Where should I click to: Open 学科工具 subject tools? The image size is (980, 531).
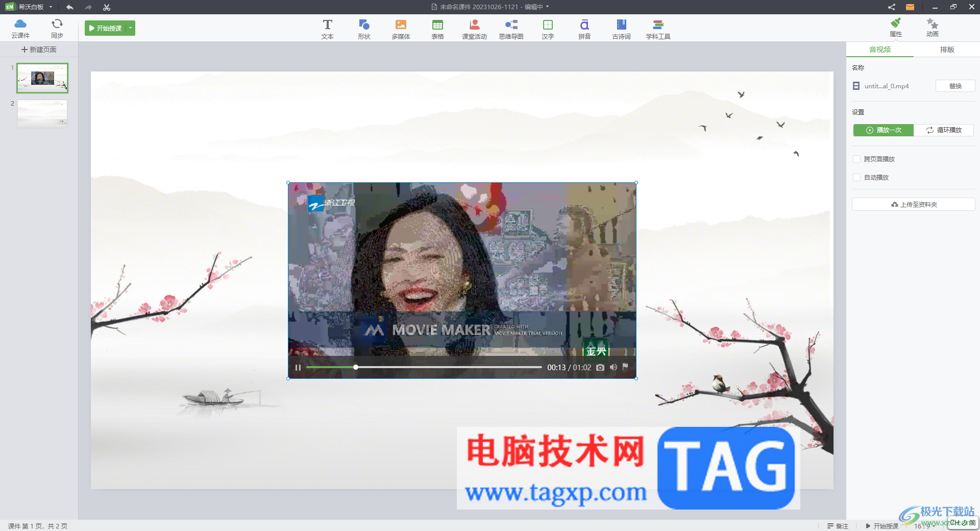[x=658, y=29]
